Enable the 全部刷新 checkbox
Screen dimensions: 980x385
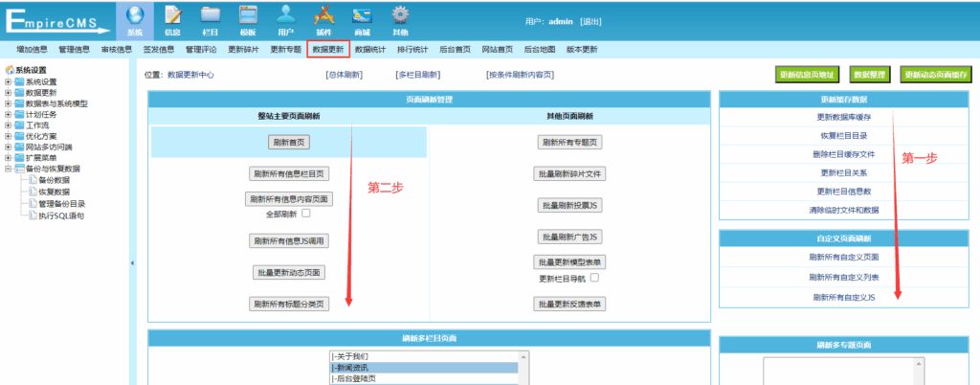pos(306,214)
